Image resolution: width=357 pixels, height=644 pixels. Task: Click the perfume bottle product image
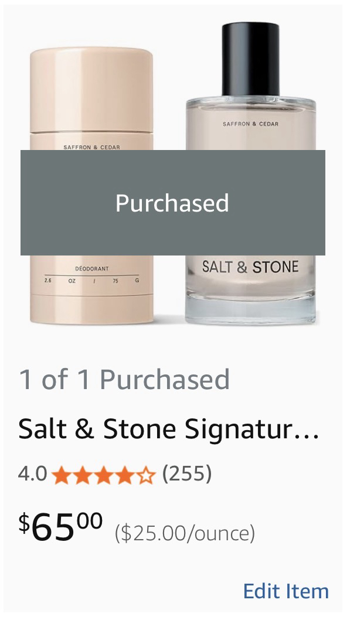[x=250, y=293]
